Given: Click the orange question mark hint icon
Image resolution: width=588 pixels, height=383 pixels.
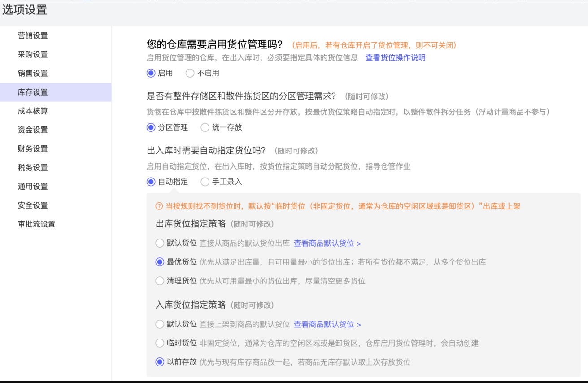Looking at the screenshot, I should point(159,206).
